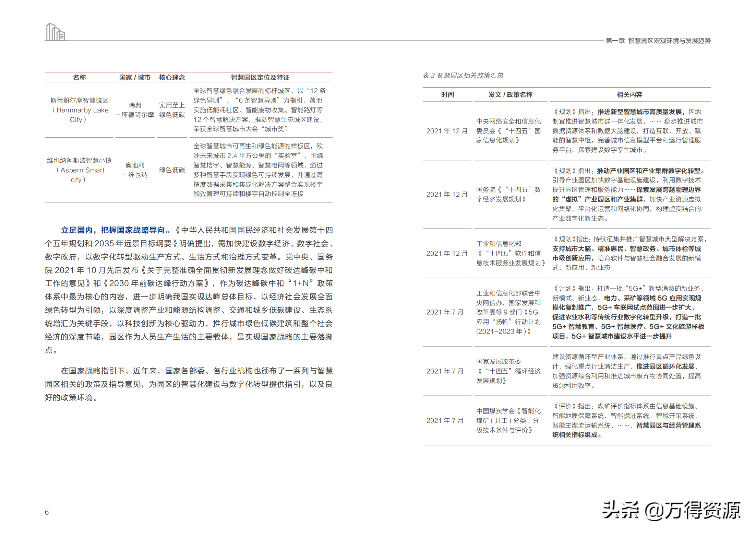This screenshot has width=756, height=535.
Task: Click the 时间 column header
Action: [447, 95]
